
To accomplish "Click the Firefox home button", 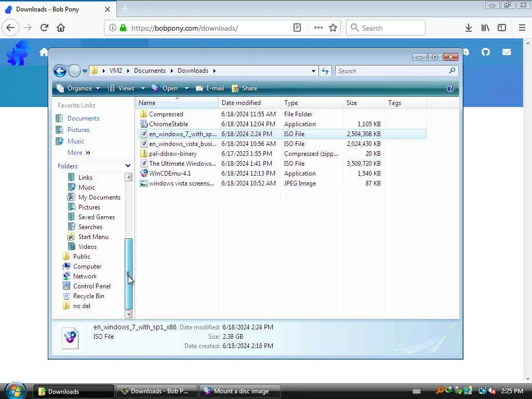I will tap(61, 28).
